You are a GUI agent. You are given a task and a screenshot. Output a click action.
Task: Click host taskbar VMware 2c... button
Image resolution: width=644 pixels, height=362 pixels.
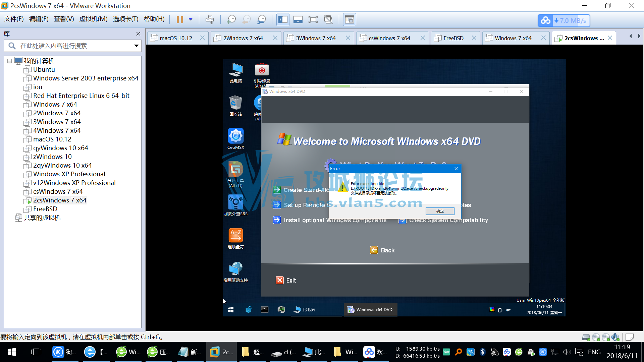[x=221, y=352]
